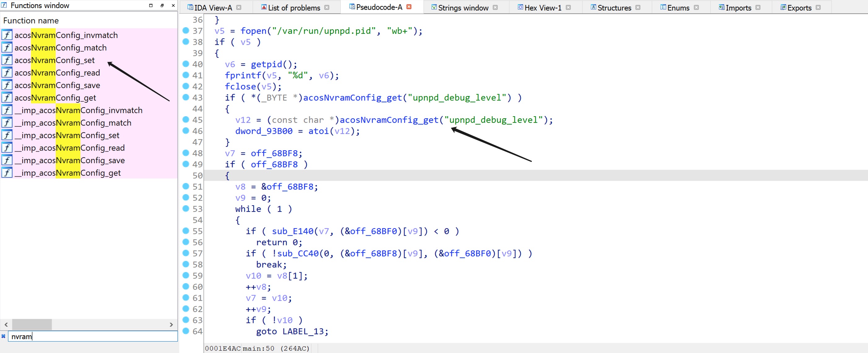Click function icon beside __imp_acosNvramConfig_read
This screenshot has width=868, height=353.
7,147
